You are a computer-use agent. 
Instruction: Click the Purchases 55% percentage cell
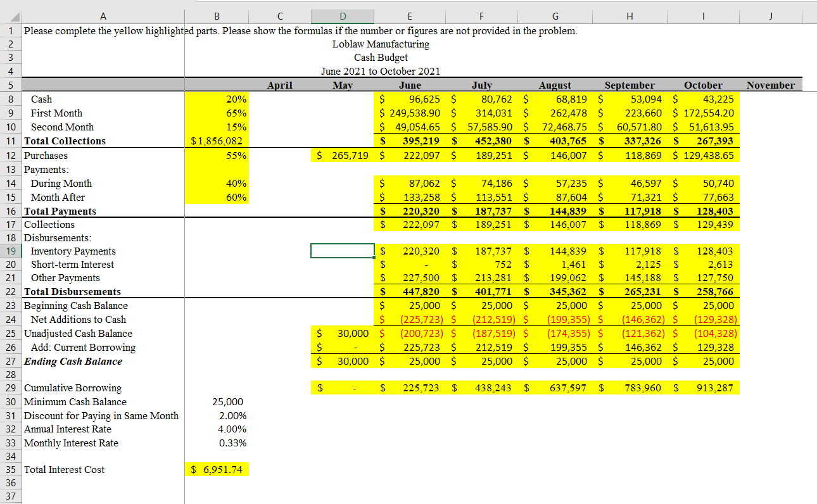[217, 155]
